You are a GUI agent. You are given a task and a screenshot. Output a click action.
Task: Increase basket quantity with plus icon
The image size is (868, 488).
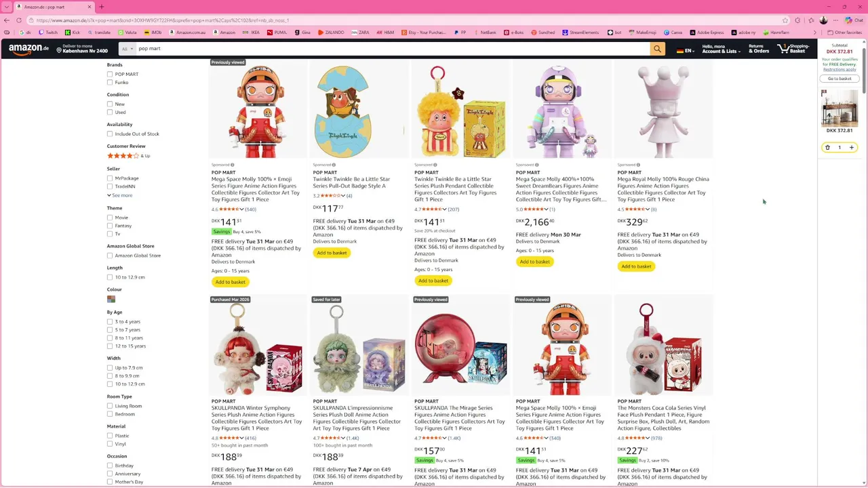(x=852, y=147)
